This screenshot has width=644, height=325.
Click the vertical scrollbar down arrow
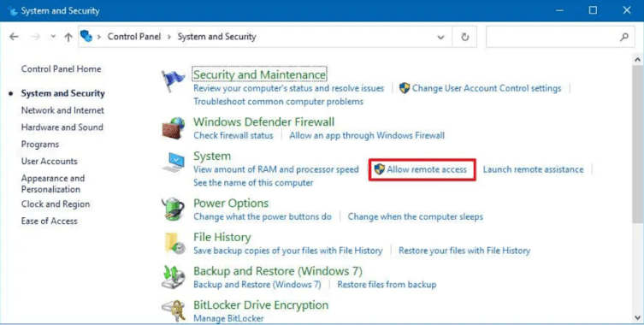[638, 317]
